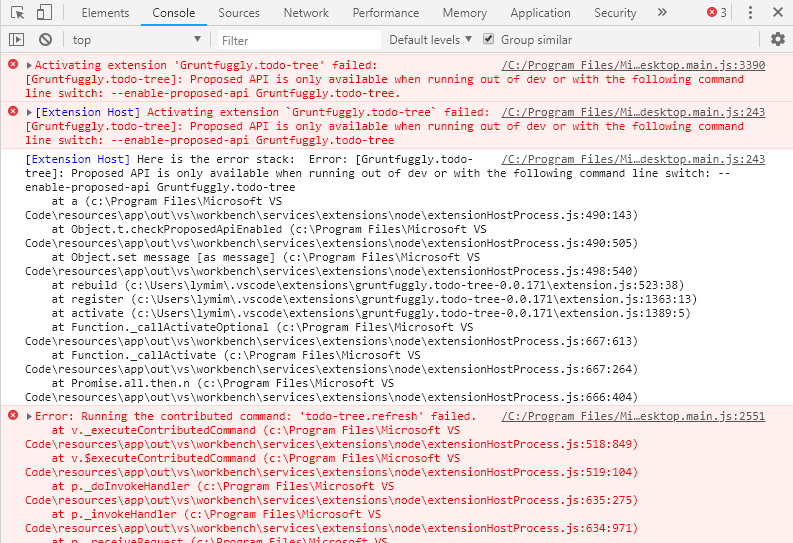Switch to the Elements tab
The image size is (793, 543).
point(105,13)
